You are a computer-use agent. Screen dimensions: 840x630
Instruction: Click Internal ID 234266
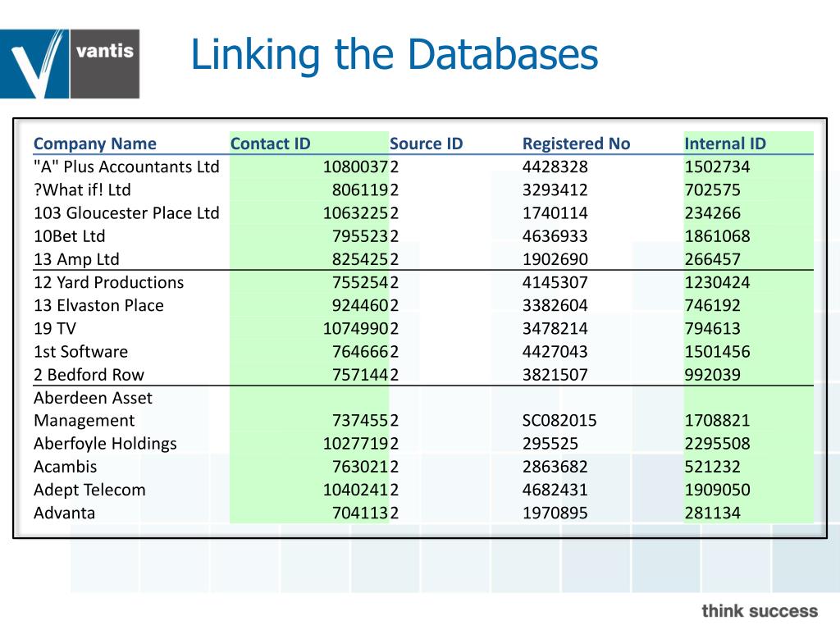click(x=713, y=212)
